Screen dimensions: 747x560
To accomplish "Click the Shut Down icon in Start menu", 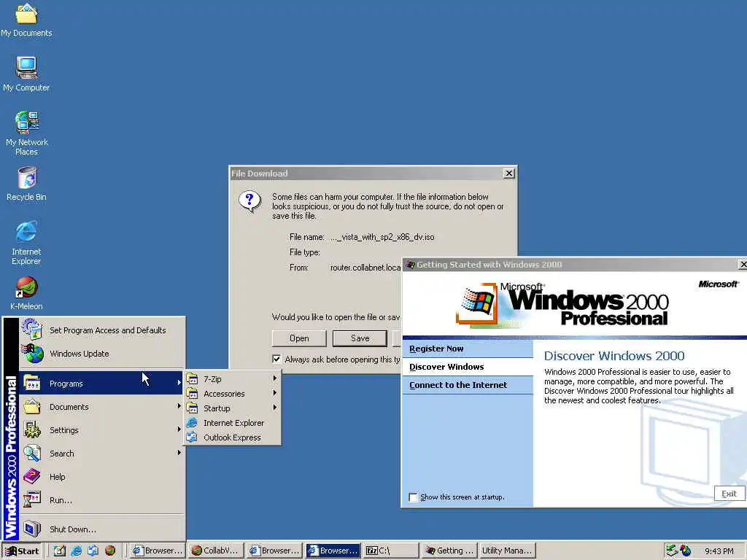I will 32,529.
